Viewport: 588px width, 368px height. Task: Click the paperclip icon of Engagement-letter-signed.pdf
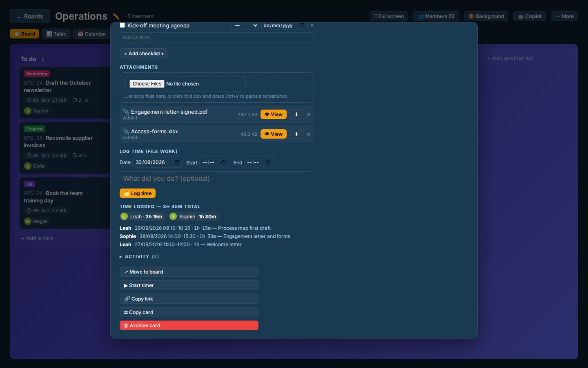click(126, 112)
